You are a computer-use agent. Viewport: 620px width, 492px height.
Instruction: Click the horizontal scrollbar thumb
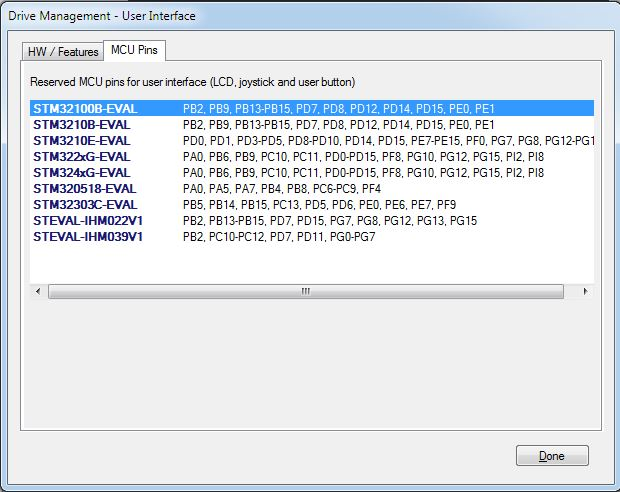tap(306, 291)
